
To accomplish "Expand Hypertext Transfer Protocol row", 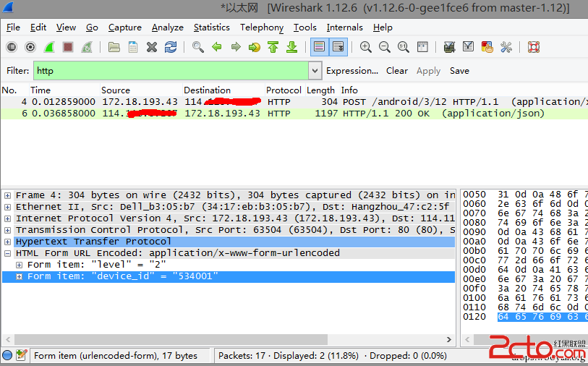I will click(7, 242).
